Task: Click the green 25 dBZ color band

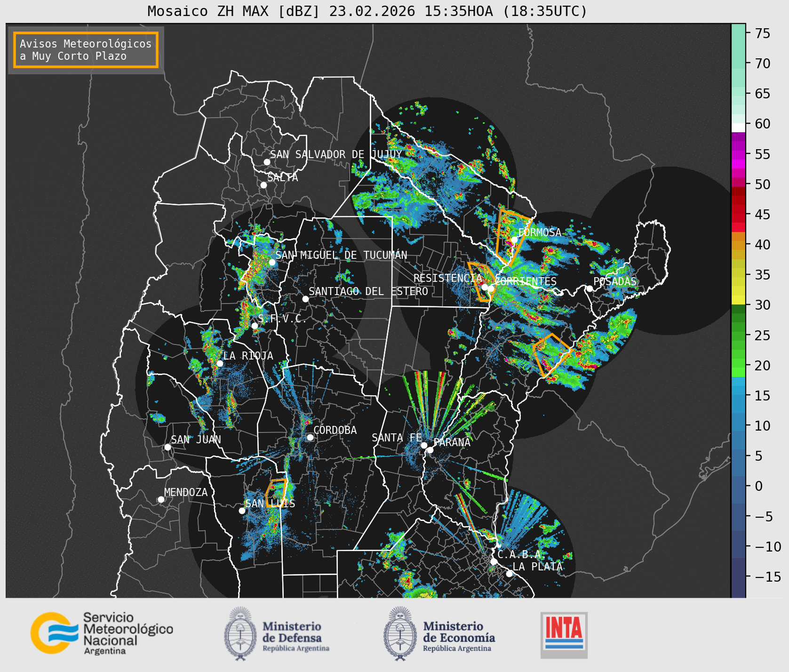Action: point(738,335)
